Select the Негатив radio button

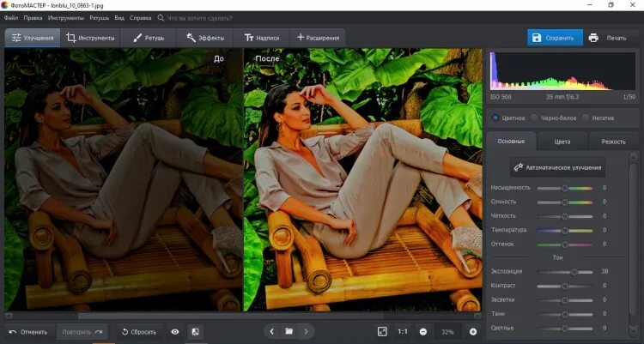586,118
